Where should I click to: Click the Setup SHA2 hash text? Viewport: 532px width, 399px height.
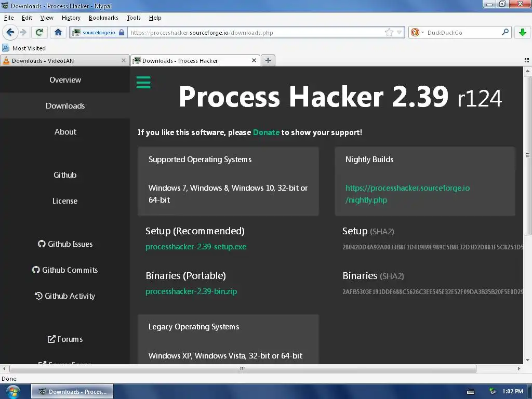433,247
